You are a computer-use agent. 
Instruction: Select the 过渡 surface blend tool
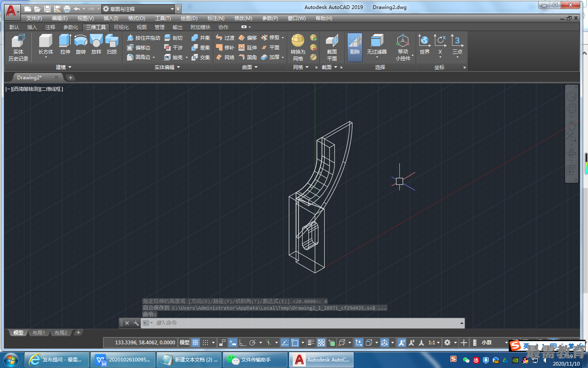225,38
